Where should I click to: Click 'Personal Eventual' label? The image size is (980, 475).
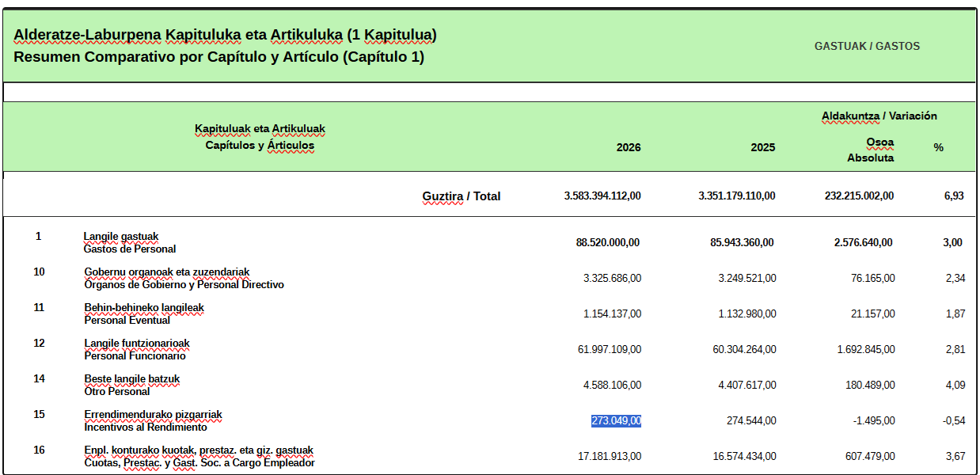click(127, 321)
